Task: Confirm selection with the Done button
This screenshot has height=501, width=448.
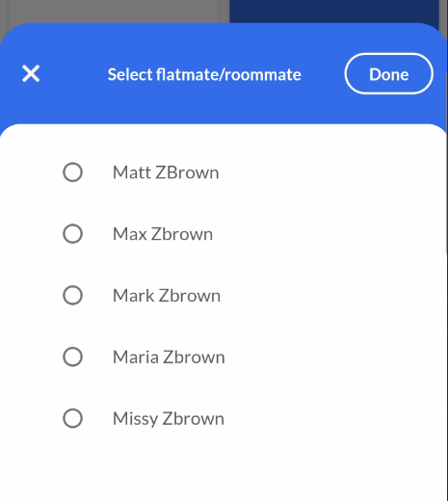Action: 388,74
